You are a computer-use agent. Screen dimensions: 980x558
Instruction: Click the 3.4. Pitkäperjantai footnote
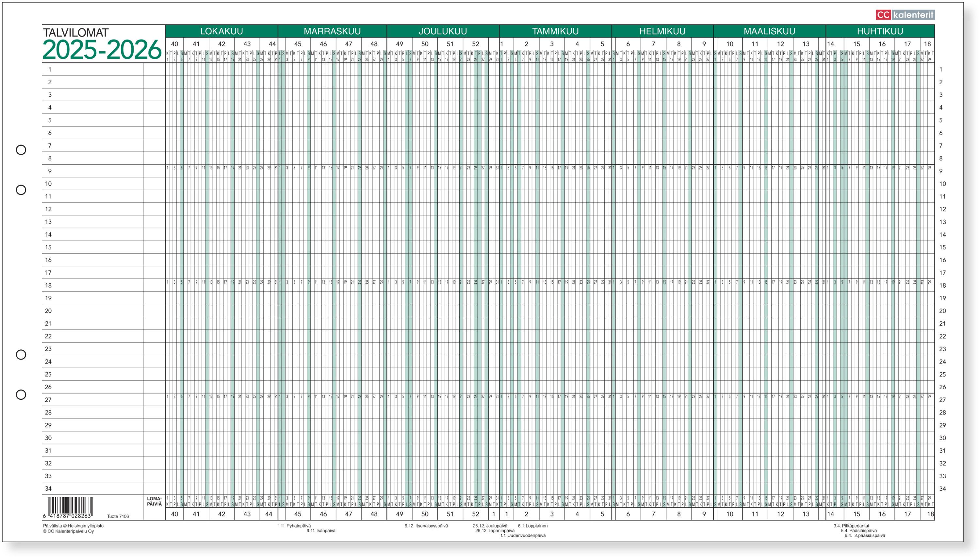point(851,526)
